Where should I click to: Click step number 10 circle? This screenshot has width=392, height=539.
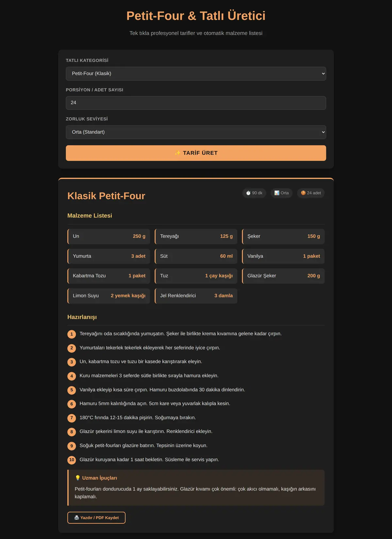(72, 460)
